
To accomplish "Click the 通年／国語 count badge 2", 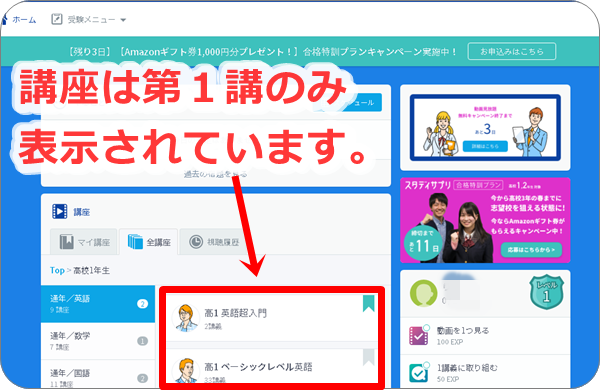I will (142, 379).
